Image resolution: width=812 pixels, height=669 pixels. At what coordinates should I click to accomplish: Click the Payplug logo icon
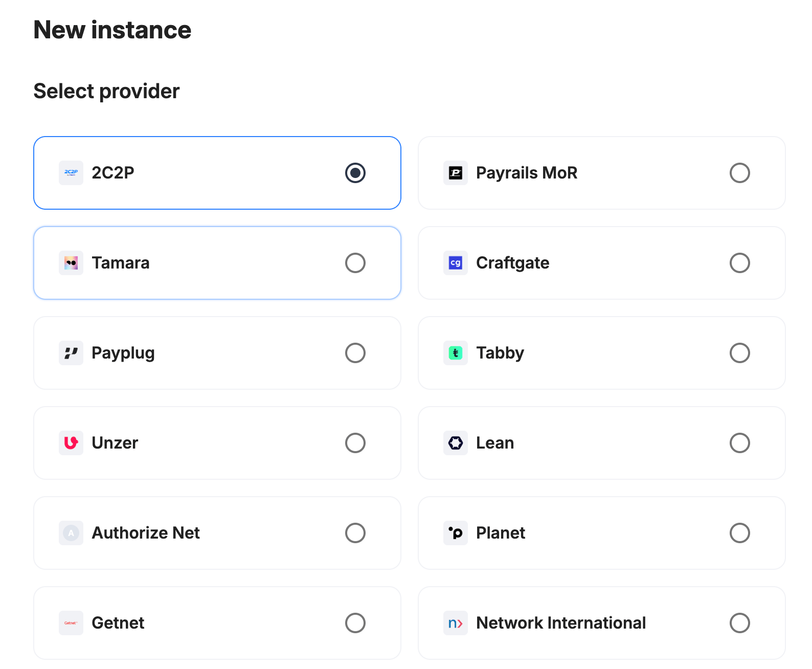(71, 353)
